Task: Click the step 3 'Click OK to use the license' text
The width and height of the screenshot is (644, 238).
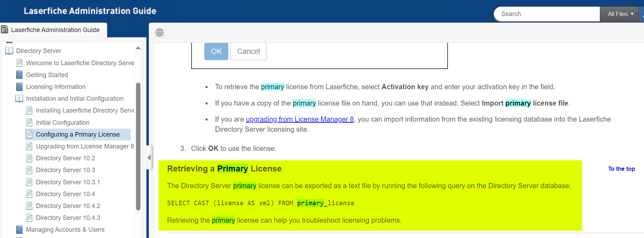Action: pos(234,148)
